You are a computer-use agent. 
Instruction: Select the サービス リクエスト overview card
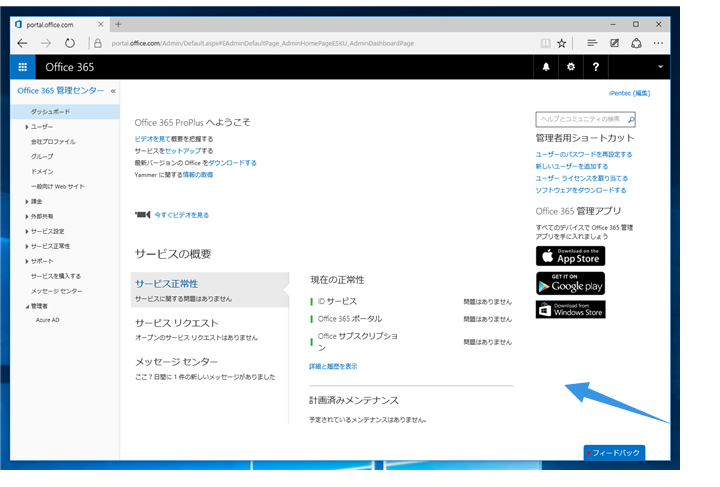[210, 329]
